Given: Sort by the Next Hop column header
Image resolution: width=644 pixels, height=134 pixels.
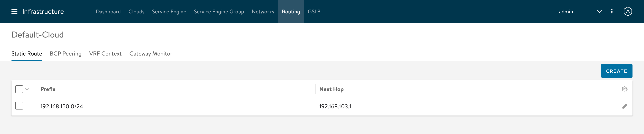Looking at the screenshot, I should 331,89.
